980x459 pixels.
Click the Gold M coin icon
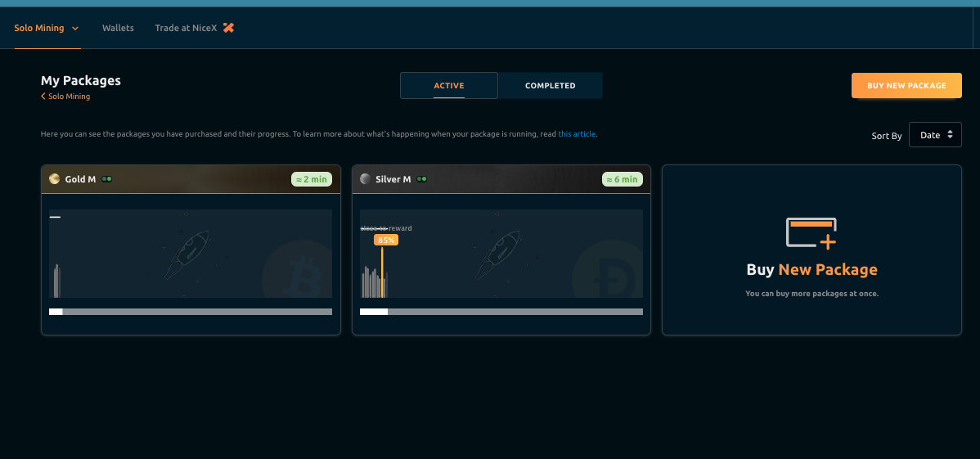(x=55, y=179)
